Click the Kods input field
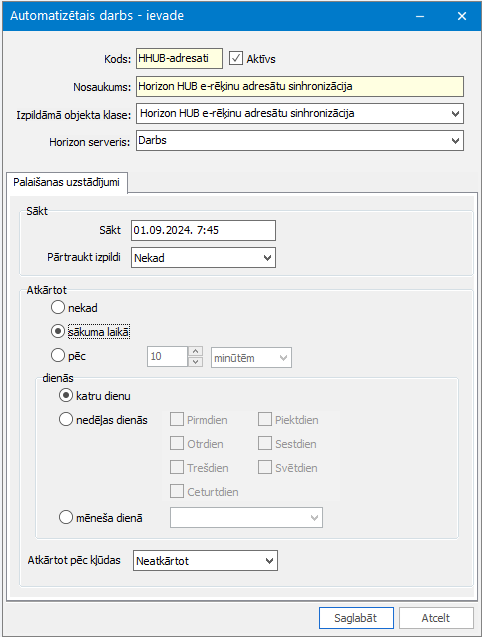Image resolution: width=482 pixels, height=638 pixels. [x=179, y=59]
